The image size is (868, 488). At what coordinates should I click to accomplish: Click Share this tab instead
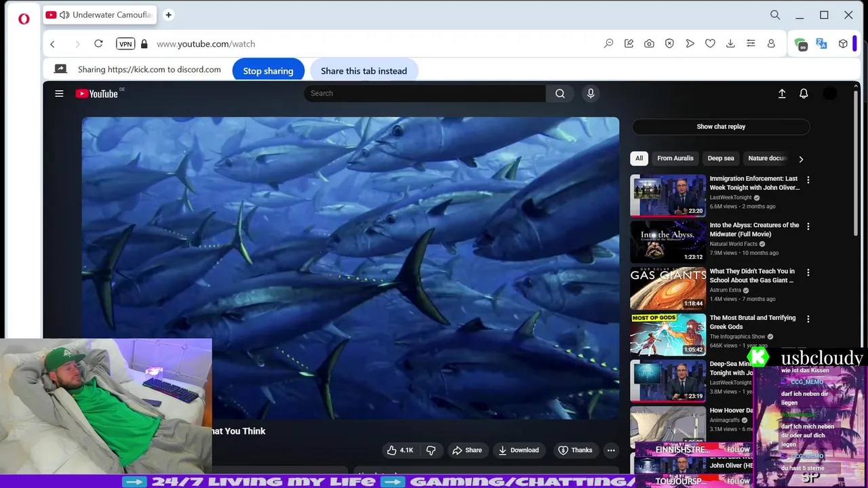[x=364, y=70]
